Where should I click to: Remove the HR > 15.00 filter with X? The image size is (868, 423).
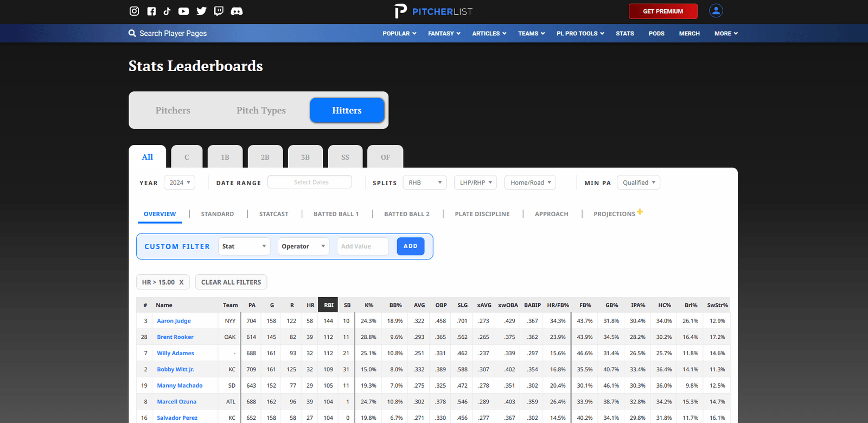(181, 282)
